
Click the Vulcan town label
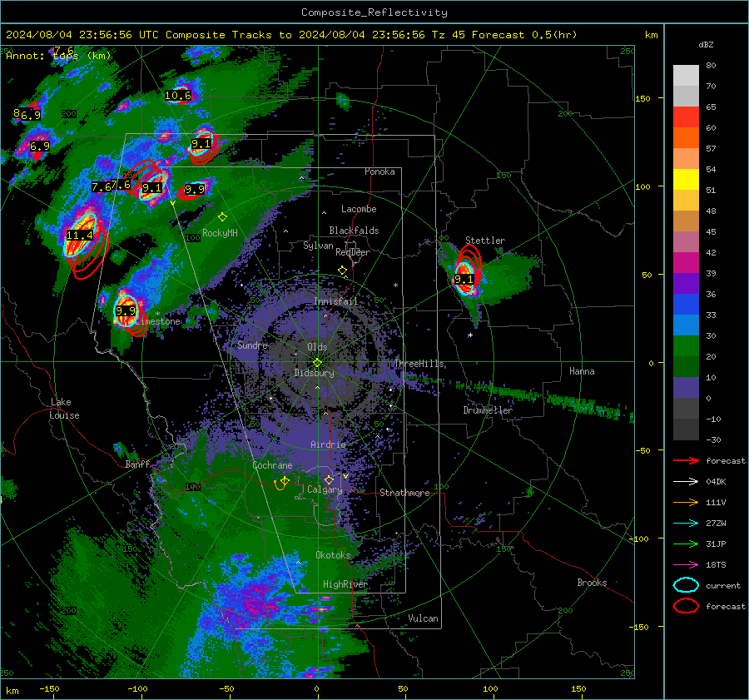pos(423,618)
